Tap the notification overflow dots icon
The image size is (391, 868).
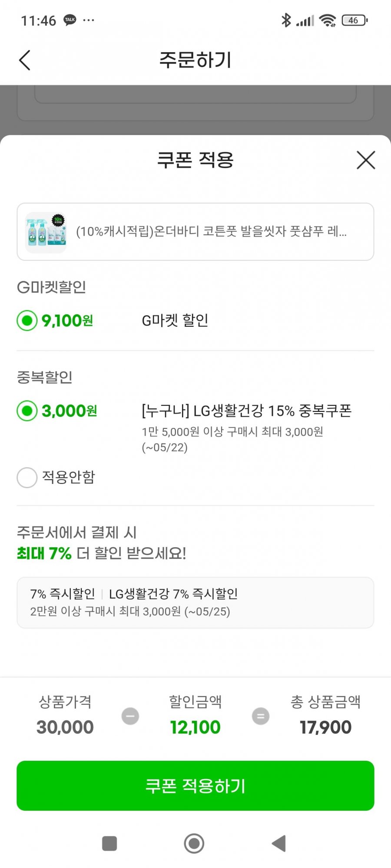point(89,20)
